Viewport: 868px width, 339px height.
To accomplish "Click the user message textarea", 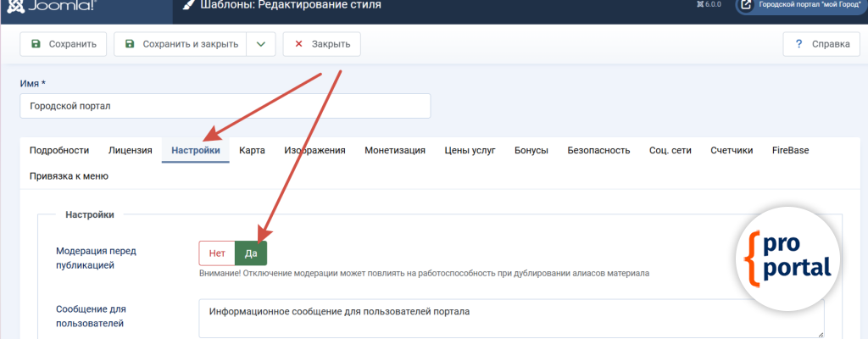I will [509, 319].
